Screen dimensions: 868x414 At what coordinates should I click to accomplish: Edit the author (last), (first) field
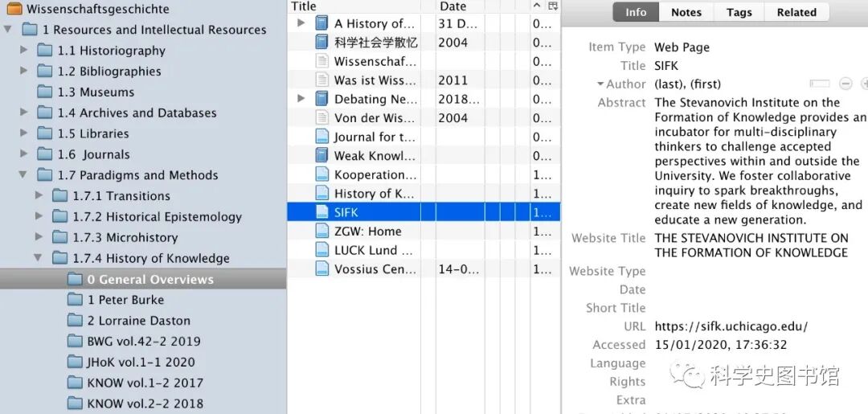(x=687, y=84)
